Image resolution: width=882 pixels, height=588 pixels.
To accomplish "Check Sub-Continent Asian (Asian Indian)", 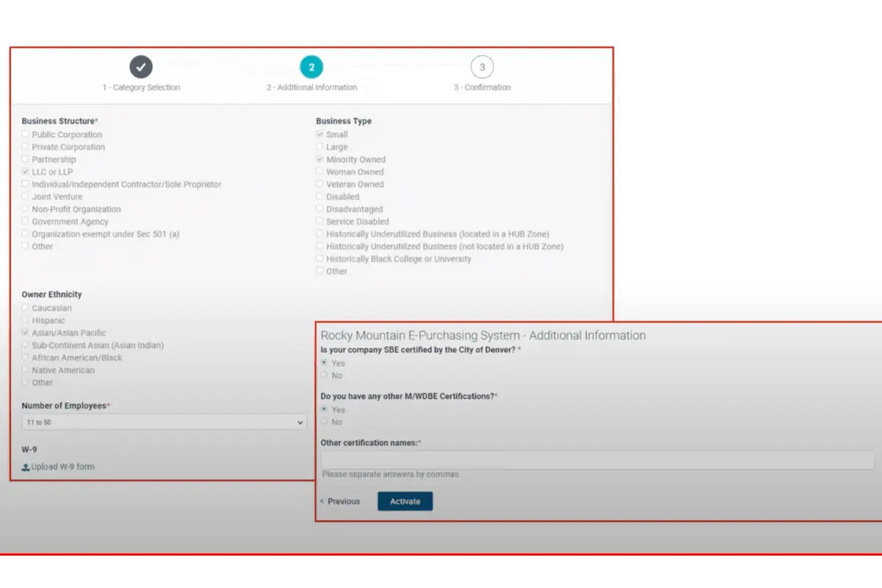I will [x=26, y=345].
